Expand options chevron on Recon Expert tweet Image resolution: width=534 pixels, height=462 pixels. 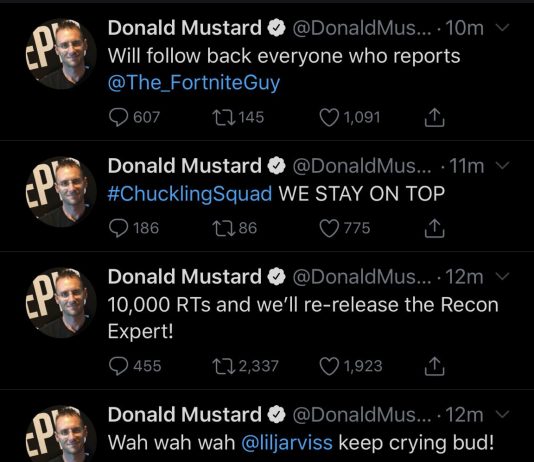502,276
